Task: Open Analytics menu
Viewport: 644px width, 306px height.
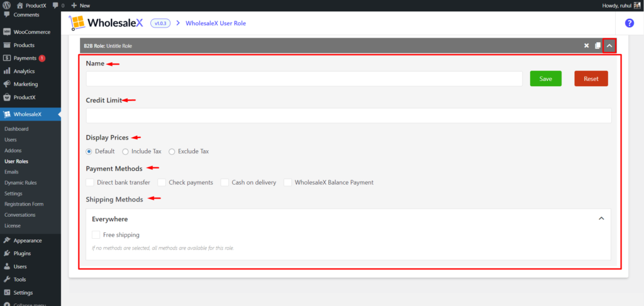Action: 24,71
